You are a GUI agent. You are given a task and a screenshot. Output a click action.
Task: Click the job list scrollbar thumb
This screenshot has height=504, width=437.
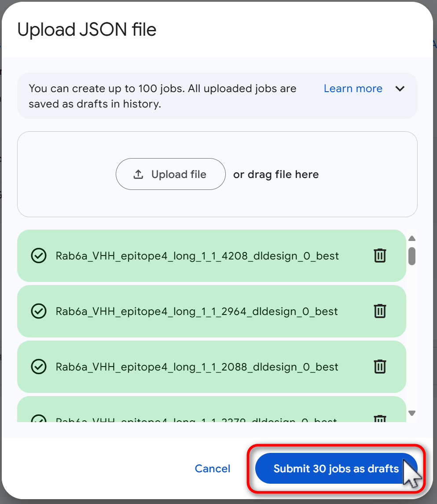tap(412, 256)
